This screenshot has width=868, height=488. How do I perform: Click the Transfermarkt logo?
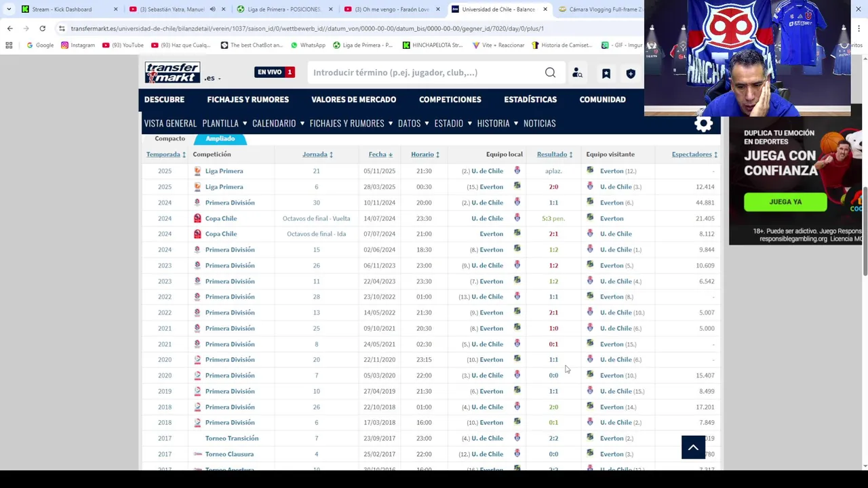click(172, 72)
